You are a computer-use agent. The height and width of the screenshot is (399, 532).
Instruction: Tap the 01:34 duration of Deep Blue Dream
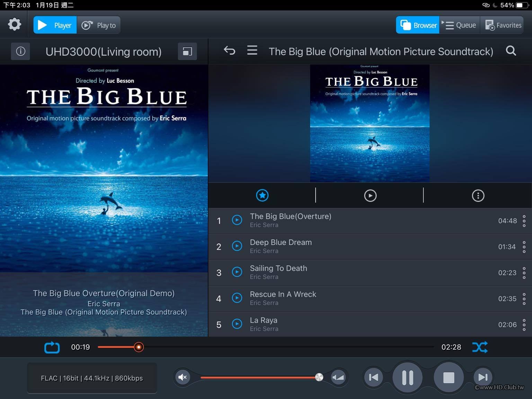[507, 247]
